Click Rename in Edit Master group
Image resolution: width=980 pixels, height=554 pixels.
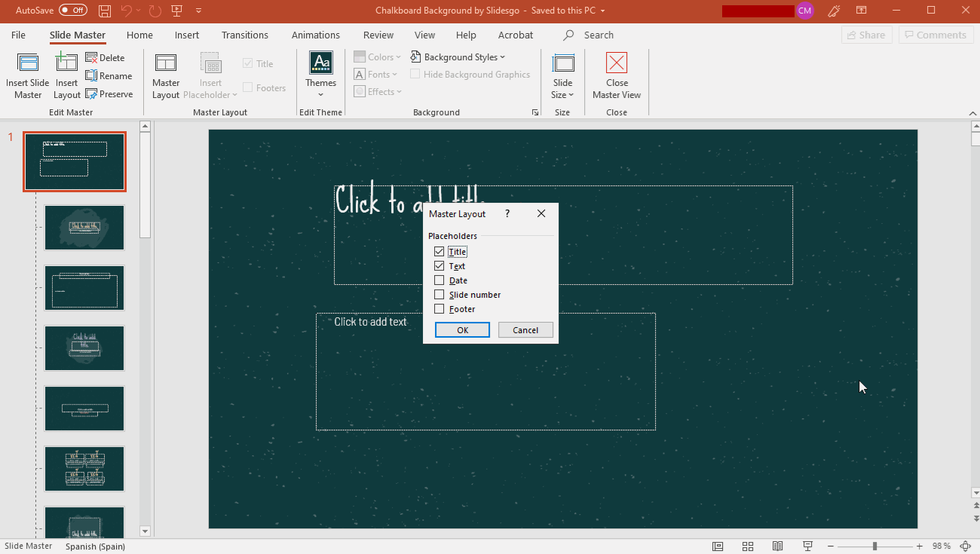click(109, 76)
